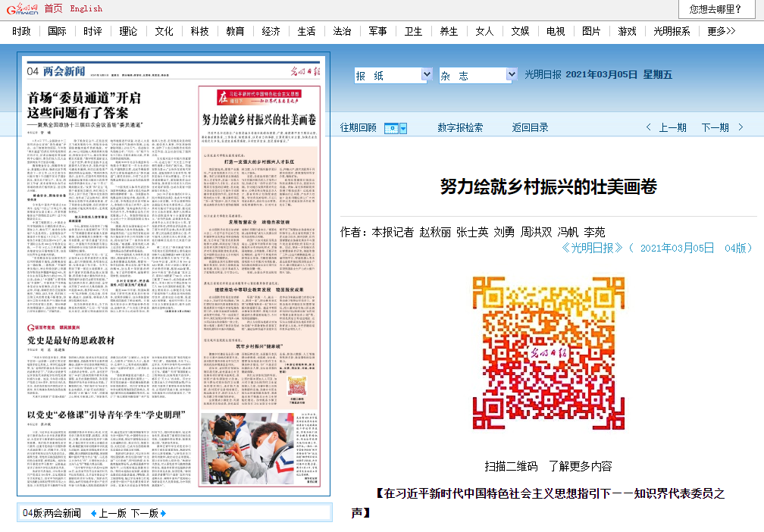Click the blue arrow before 上一版
Viewport: 764px width, 532px height.
pos(94,513)
